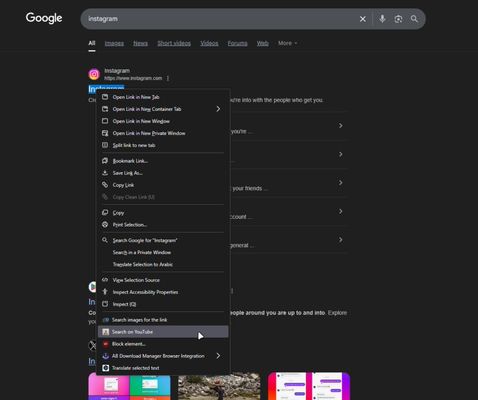Expand the sitelink row ending with "general ..."
This screenshot has height=400, width=478.
[x=341, y=240]
